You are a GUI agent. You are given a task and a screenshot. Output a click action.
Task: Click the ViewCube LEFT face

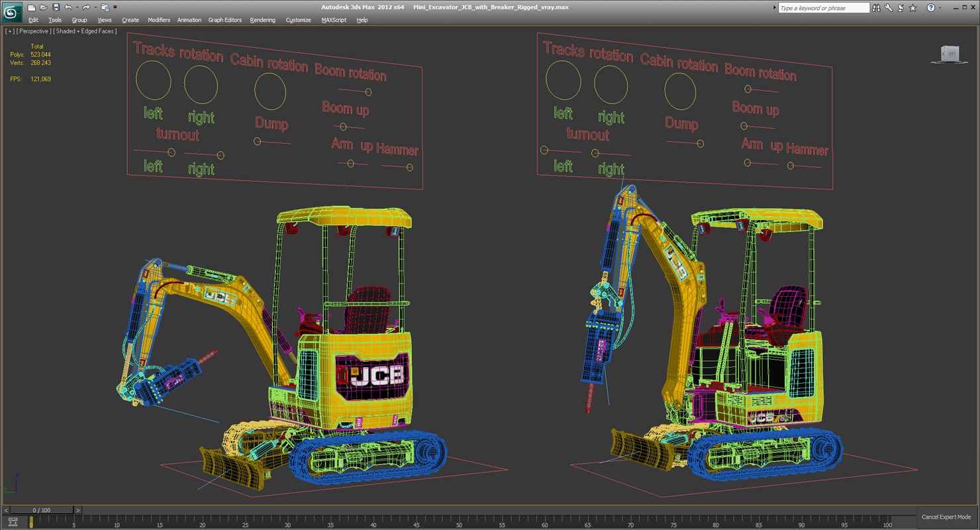point(952,53)
